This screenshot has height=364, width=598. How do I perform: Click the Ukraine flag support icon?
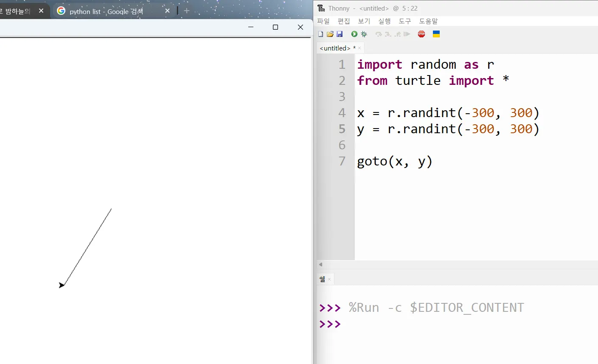436,34
